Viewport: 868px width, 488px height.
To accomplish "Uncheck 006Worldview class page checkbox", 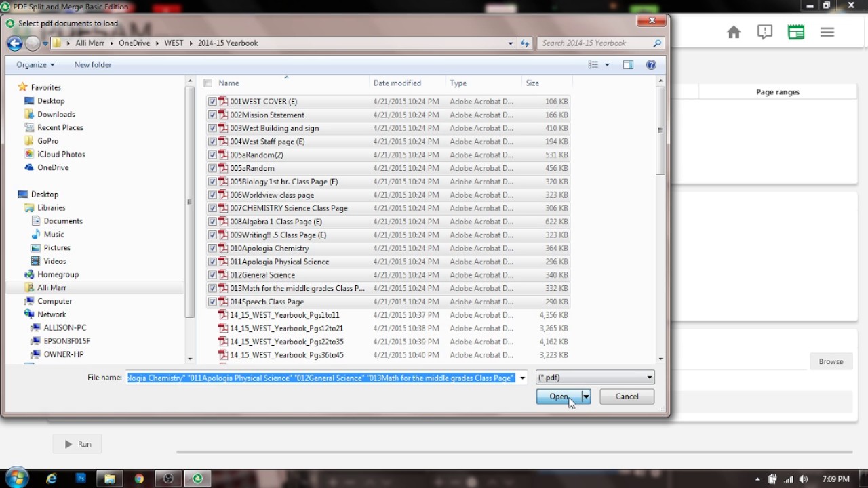I will (212, 195).
